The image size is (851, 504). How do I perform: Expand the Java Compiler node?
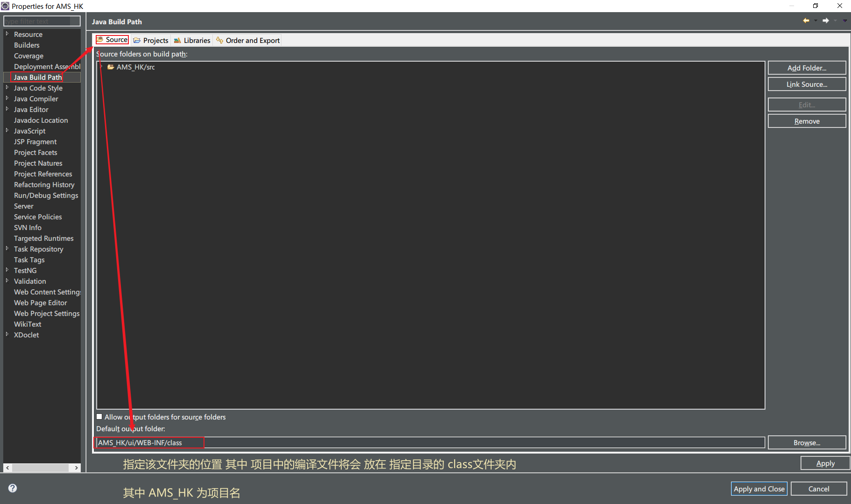point(7,98)
